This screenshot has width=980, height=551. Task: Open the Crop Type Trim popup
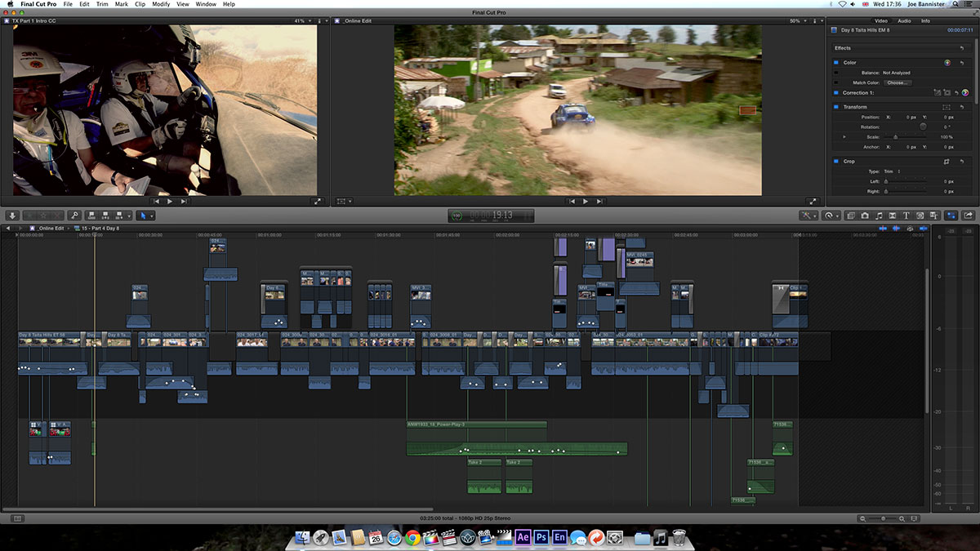[x=892, y=171]
